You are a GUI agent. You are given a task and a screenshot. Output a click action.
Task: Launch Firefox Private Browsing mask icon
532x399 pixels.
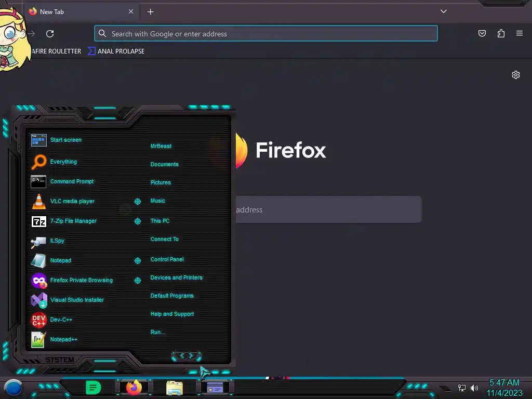pos(39,281)
